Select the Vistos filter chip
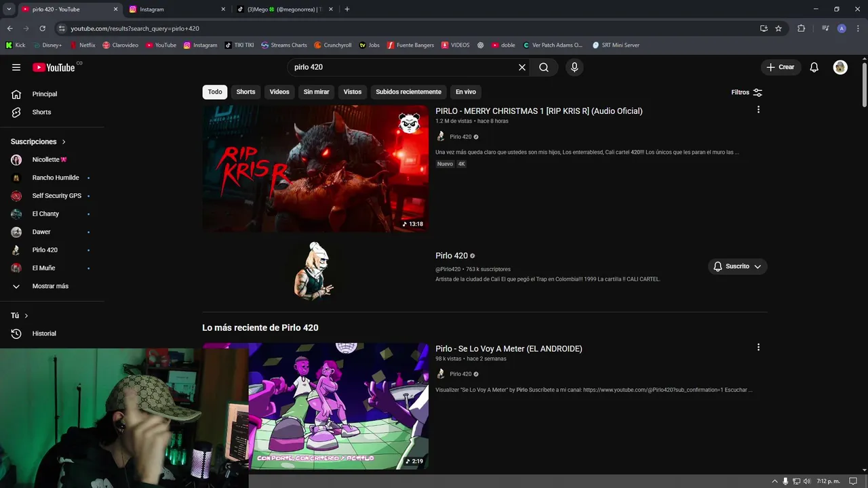Screen dimensions: 868x488 [353, 91]
